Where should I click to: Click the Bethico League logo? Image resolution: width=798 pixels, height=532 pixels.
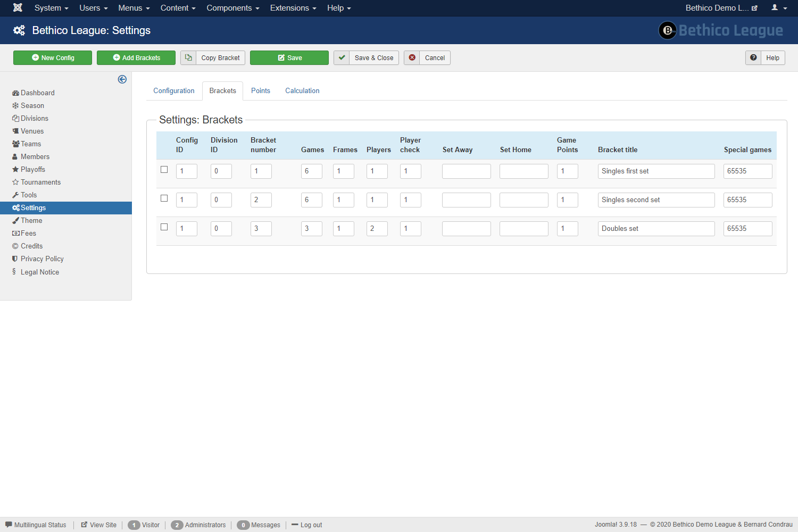[721, 30]
